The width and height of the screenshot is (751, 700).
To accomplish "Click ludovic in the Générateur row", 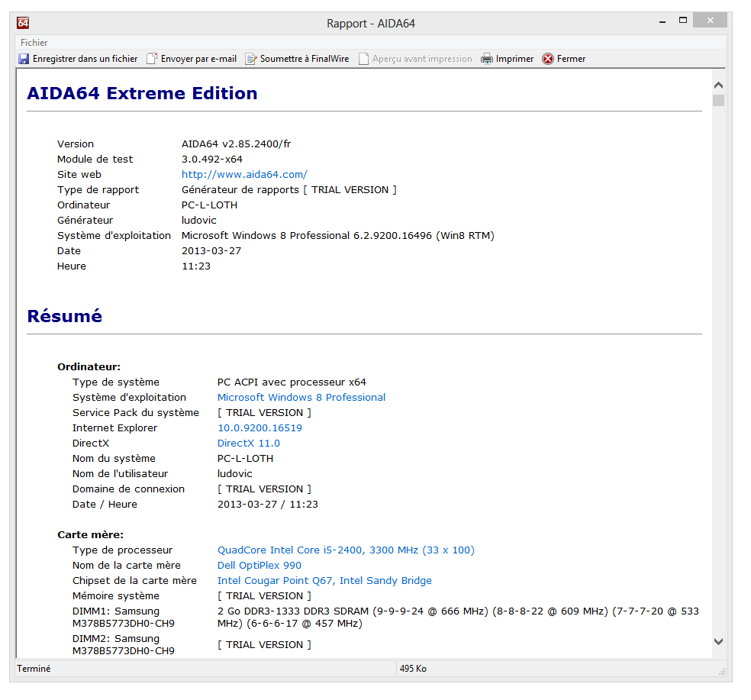I will coord(198,221).
